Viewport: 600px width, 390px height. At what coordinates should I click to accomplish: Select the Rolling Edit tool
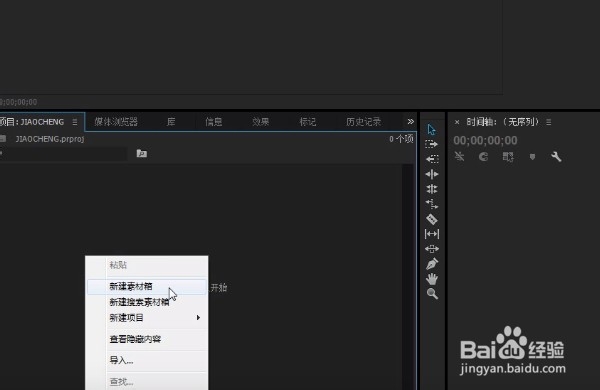pyautogui.click(x=432, y=189)
